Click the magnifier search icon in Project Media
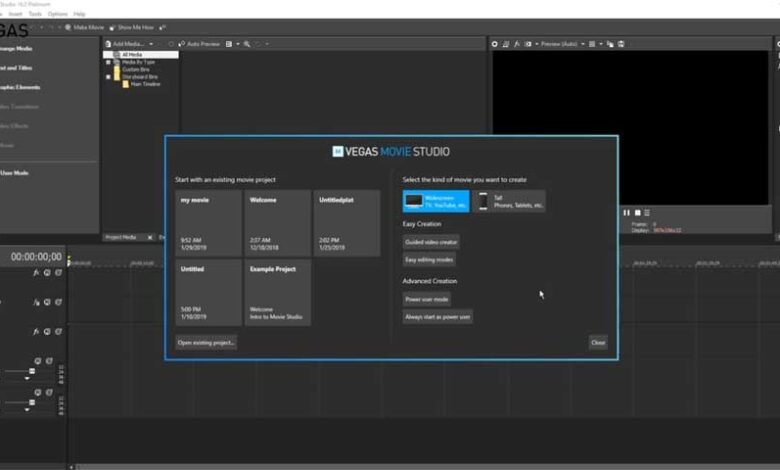The width and height of the screenshot is (780, 470). pyautogui.click(x=247, y=44)
